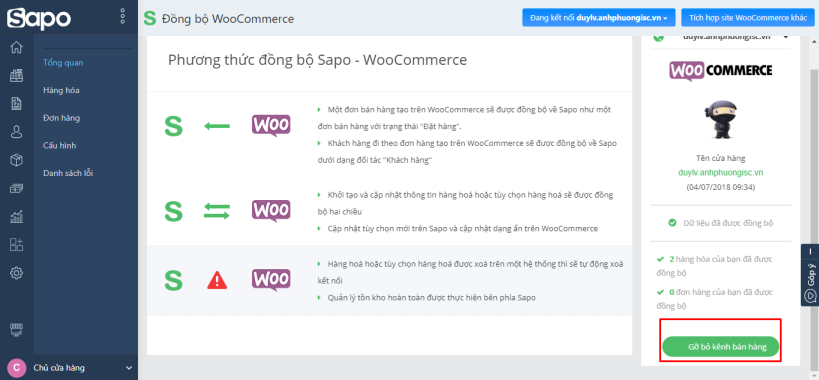Open the orders document icon in sidebar

click(x=17, y=104)
